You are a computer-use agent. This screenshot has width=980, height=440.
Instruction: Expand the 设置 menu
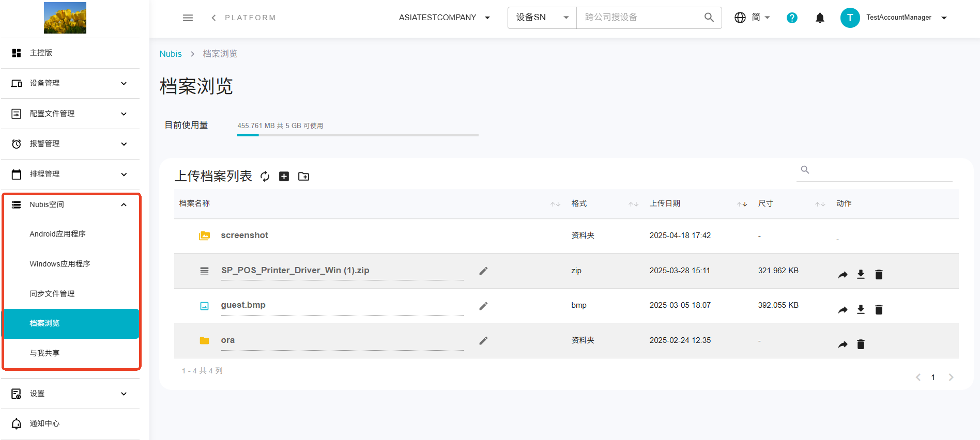click(70, 394)
